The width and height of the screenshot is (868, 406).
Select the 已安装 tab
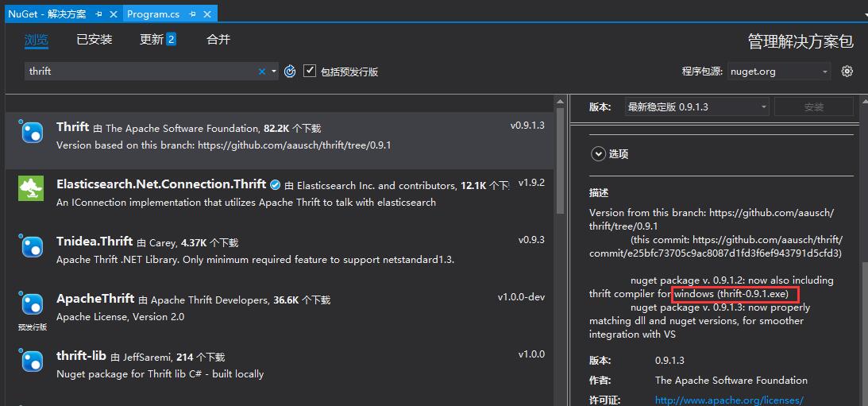(95, 40)
